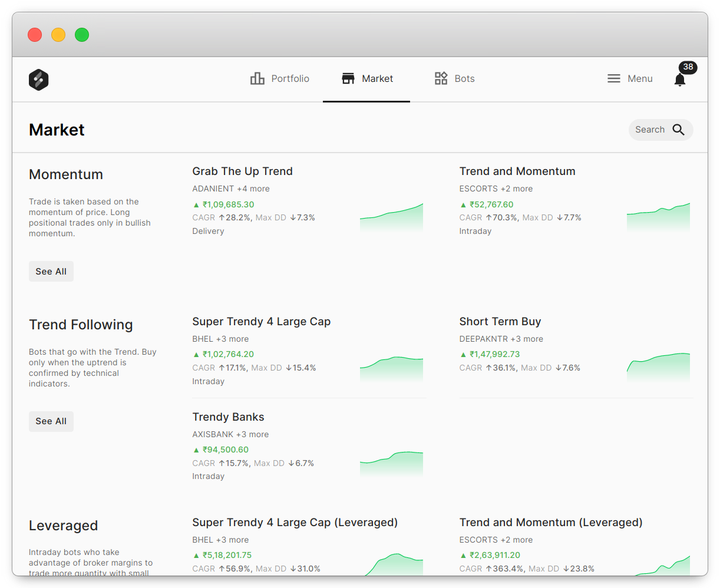This screenshot has width=720, height=588.
Task: Click the AXISBANK +3 more text
Action: click(x=230, y=434)
